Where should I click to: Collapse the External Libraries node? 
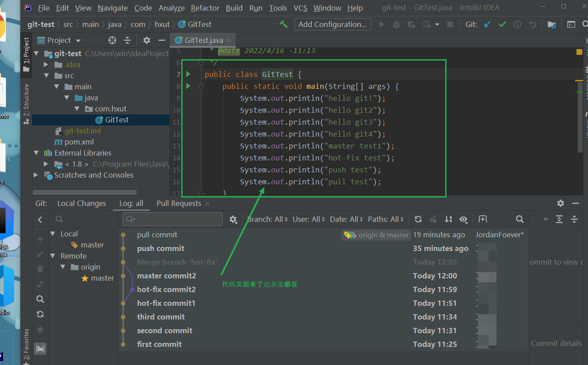click(x=36, y=153)
